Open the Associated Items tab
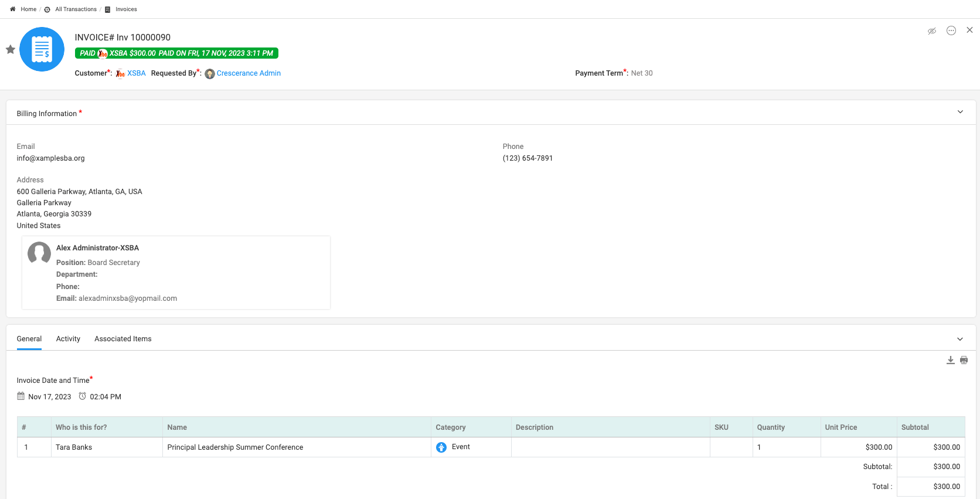The height and width of the screenshot is (499, 980). click(123, 339)
